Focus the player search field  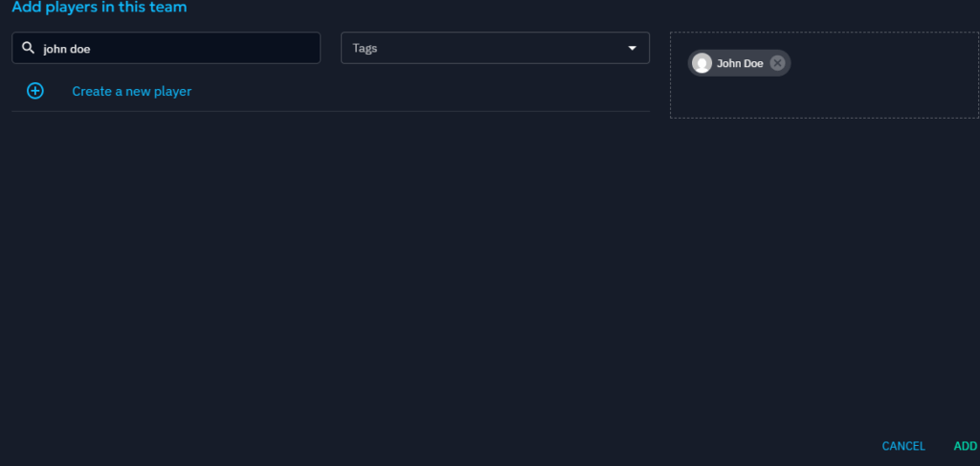point(172,48)
